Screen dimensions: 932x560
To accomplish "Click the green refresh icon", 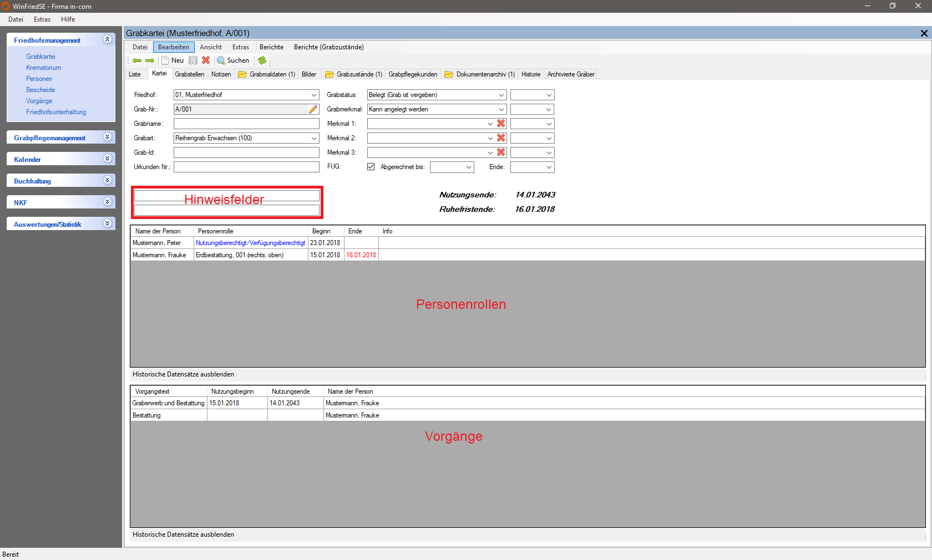I will coord(262,60).
